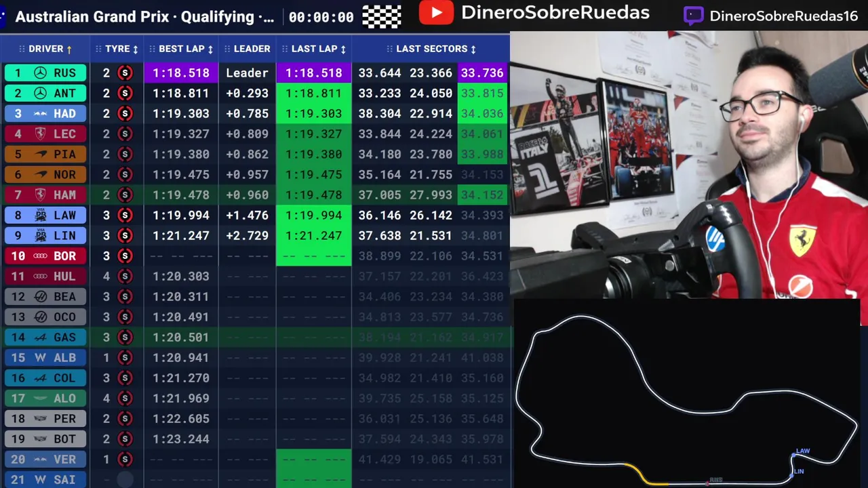This screenshot has width=868, height=488.
Task: Click the soft tyre icon in the HUL row
Action: click(x=125, y=276)
